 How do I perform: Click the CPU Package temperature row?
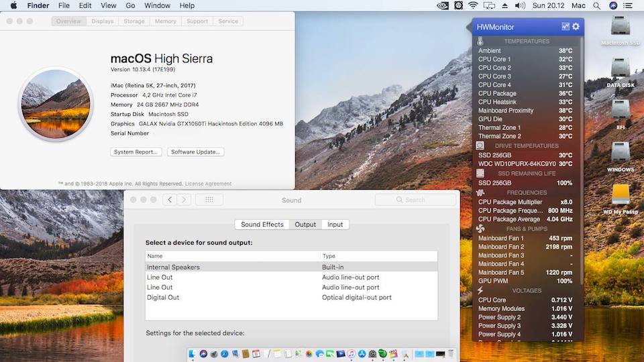[525, 94]
